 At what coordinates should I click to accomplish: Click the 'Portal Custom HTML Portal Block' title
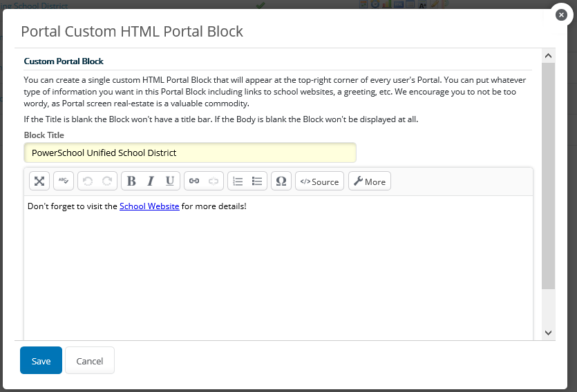(x=132, y=32)
